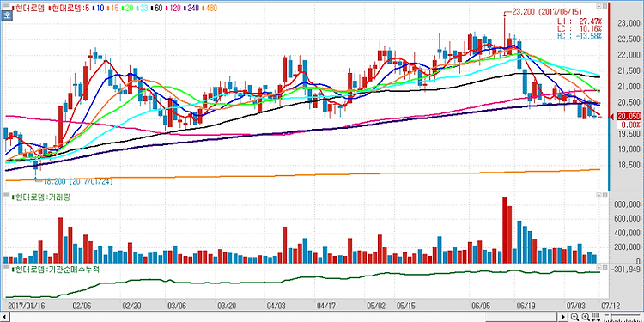Click the 23,000 price axis label
The width and height of the screenshot is (644, 322).
(x=629, y=23)
